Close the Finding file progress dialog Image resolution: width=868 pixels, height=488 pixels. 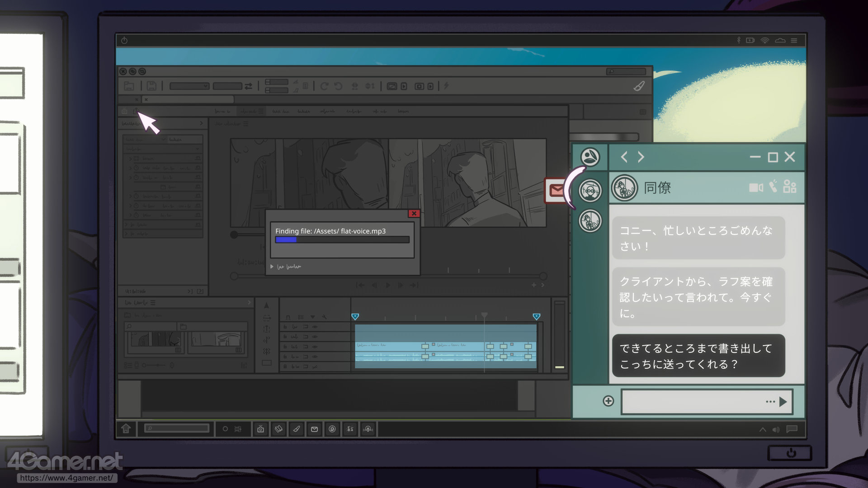click(x=414, y=213)
